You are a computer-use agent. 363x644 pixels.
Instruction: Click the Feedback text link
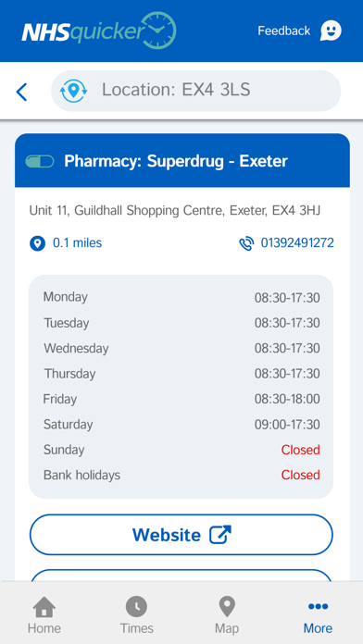tap(283, 31)
